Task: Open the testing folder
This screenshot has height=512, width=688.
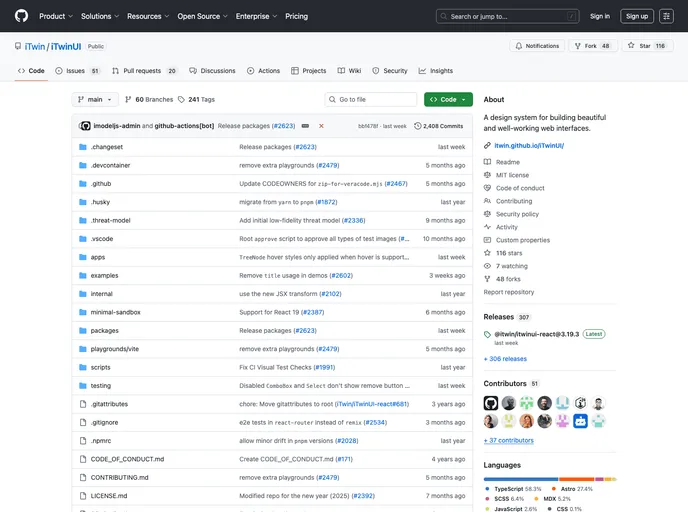Action: click(x=100, y=386)
